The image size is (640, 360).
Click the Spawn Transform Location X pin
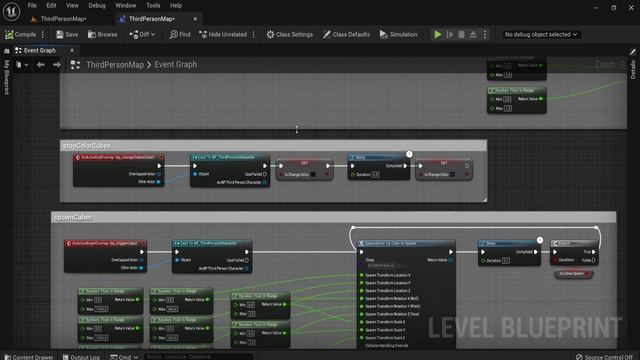pos(362,275)
